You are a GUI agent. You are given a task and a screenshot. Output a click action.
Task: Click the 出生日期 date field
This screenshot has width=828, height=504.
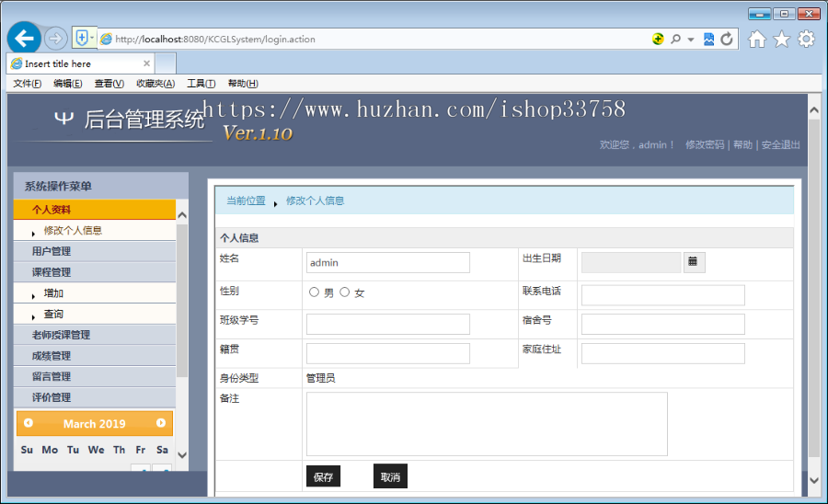pos(631,262)
